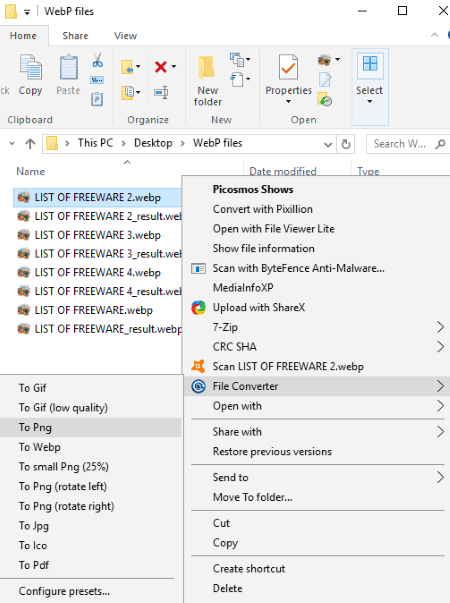Click Restore previous versions

click(272, 451)
